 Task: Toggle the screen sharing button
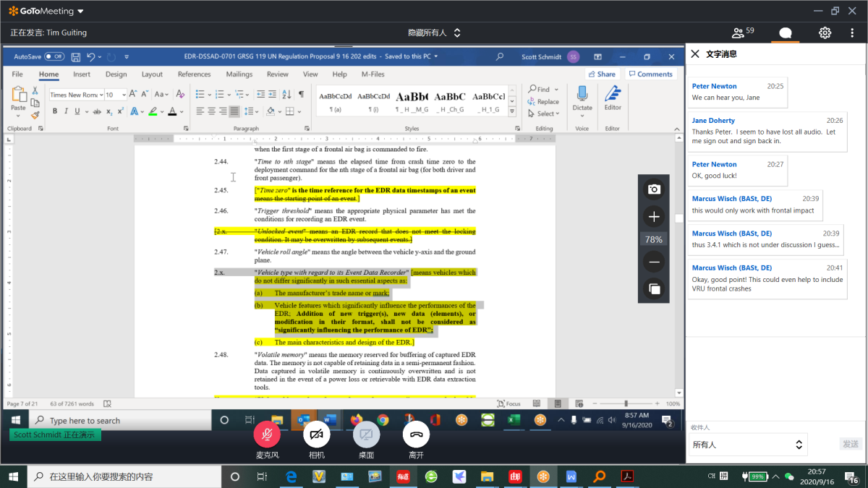click(x=366, y=435)
